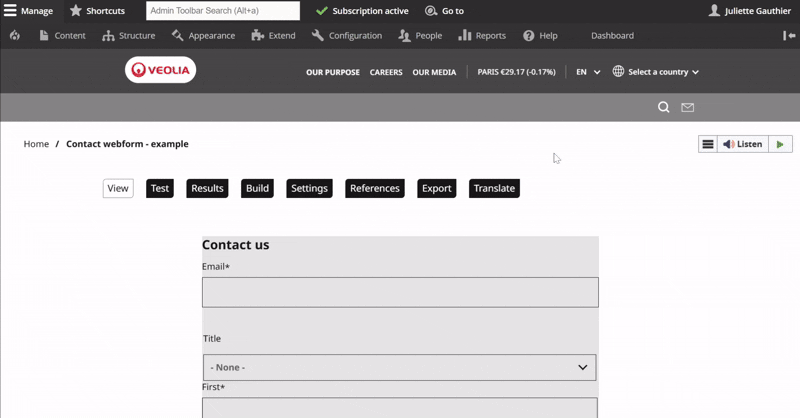This screenshot has height=418, width=800.
Task: Expand the EN language dropdown
Action: pos(588,72)
